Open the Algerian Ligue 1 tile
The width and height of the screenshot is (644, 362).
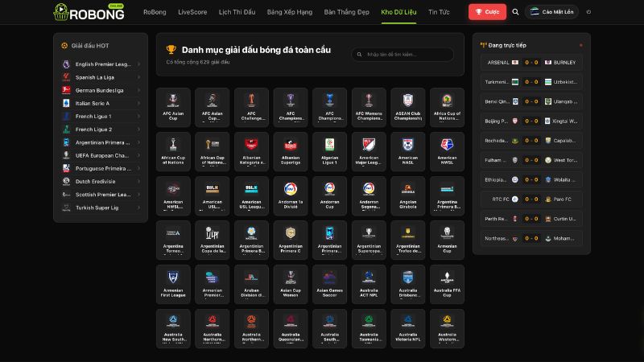click(x=329, y=151)
